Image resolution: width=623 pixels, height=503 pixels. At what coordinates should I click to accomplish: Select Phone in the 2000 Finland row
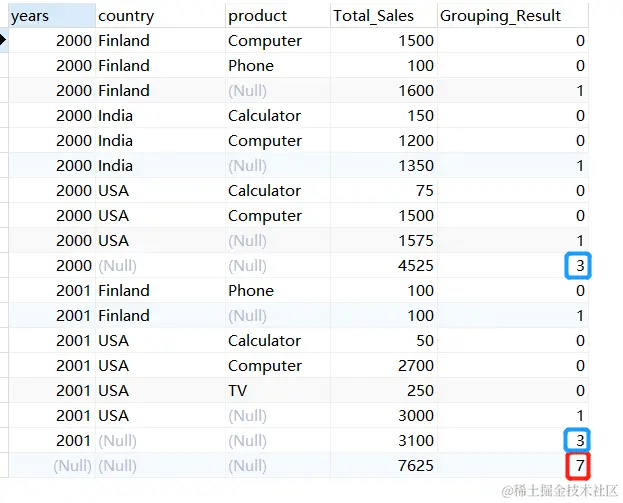coord(278,66)
